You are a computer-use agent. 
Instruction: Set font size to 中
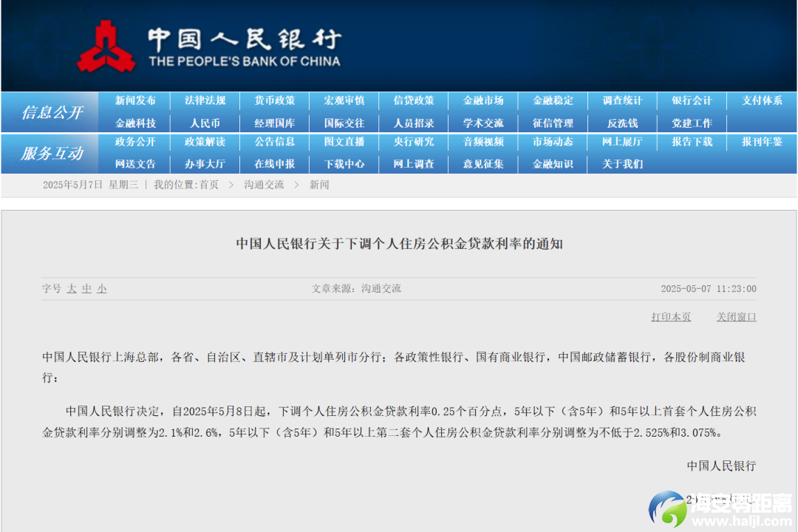point(87,289)
